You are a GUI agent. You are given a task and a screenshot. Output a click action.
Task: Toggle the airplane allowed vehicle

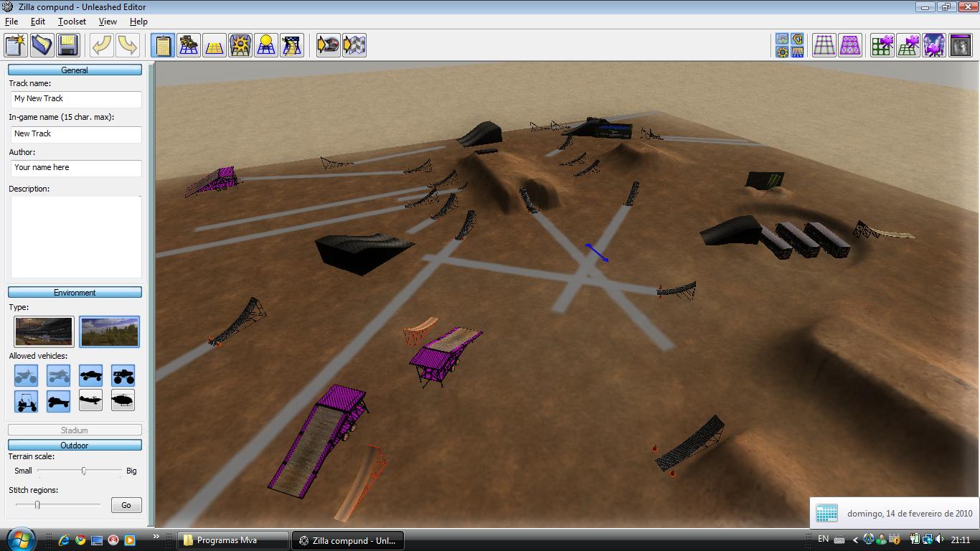point(90,400)
